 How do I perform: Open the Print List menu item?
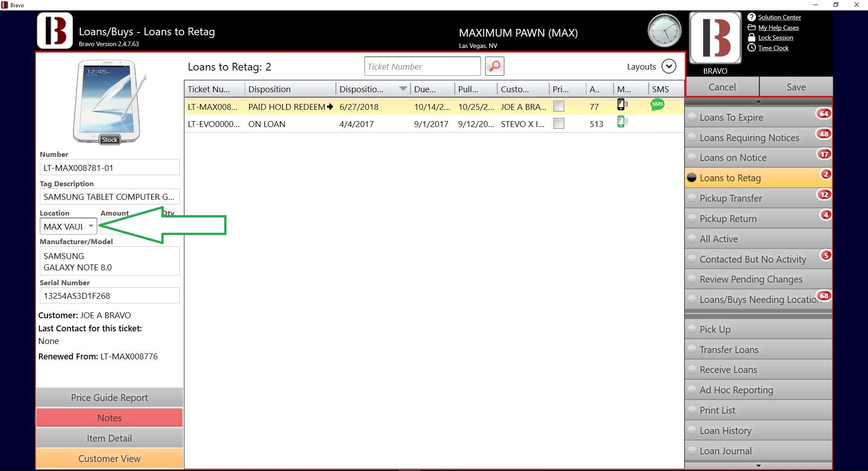tap(759, 410)
